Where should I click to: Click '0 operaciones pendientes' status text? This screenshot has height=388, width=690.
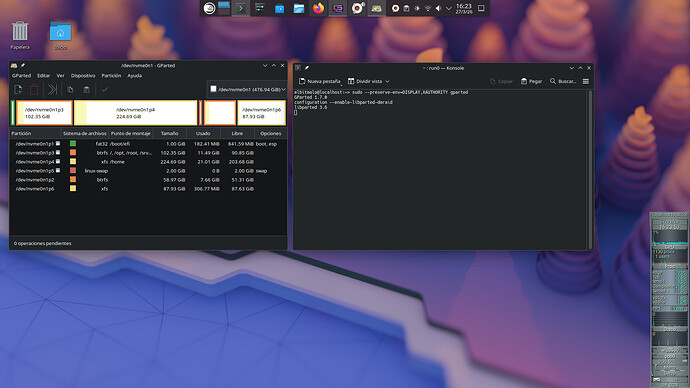pyautogui.click(x=42, y=243)
